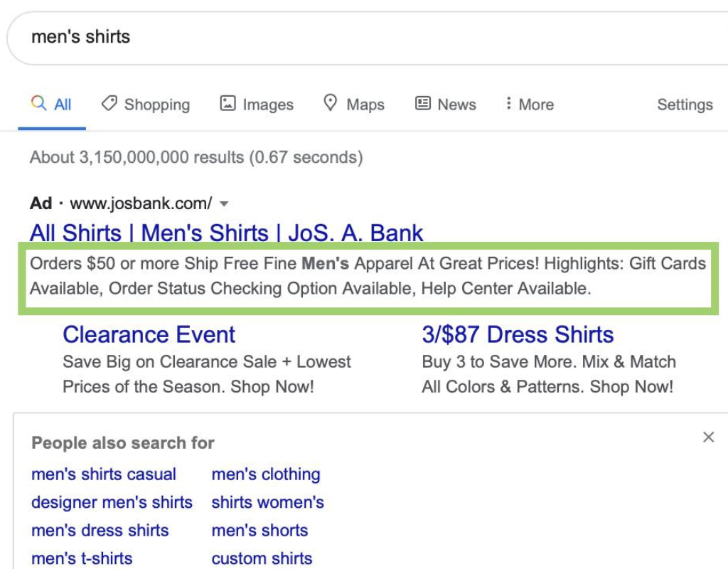Click the three-dot More icon
Image resolution: width=728 pixels, height=569 pixels.
pos(509,103)
